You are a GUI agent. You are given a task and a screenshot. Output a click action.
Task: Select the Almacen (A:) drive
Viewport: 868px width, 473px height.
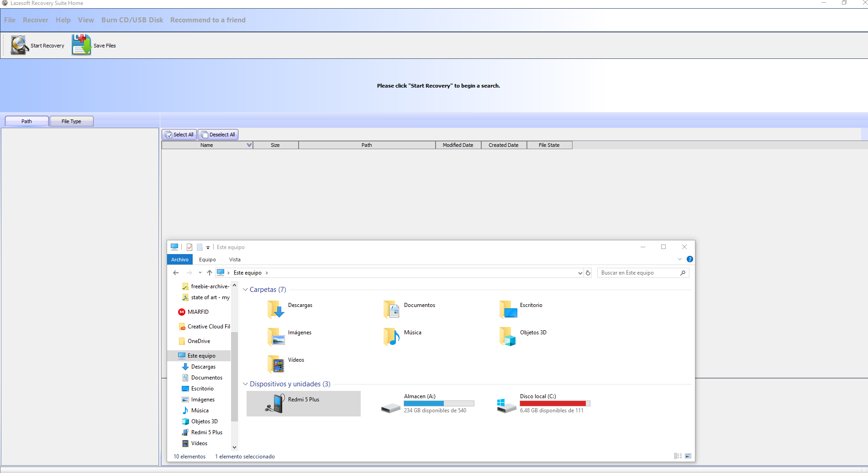point(427,404)
